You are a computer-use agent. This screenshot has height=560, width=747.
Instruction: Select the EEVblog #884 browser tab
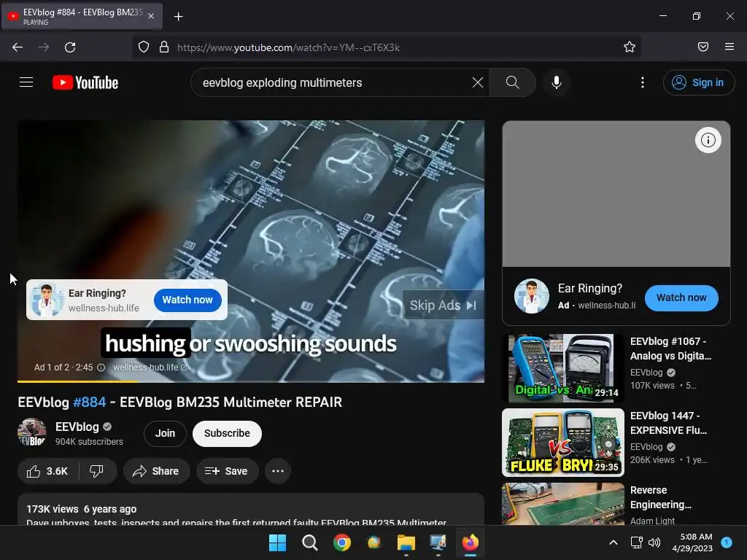pyautogui.click(x=82, y=16)
